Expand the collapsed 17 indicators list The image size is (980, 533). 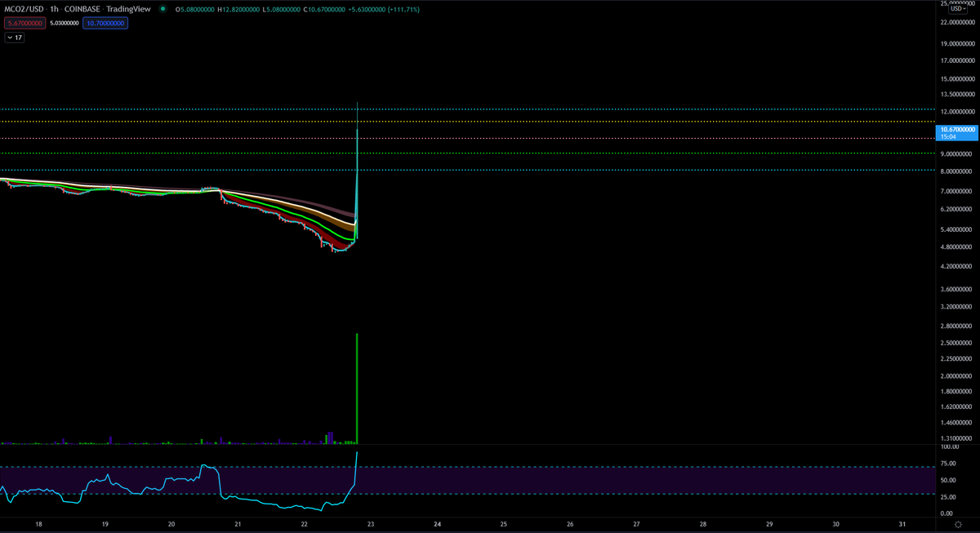click(15, 38)
